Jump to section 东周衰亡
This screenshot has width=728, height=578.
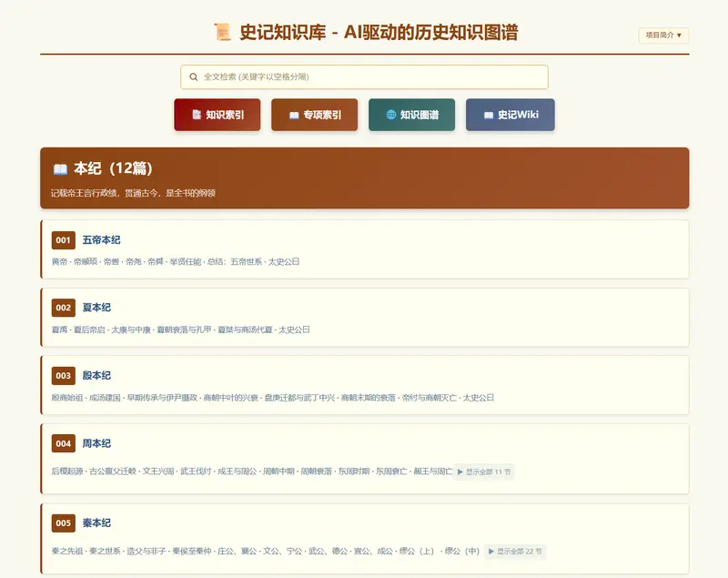391,472
